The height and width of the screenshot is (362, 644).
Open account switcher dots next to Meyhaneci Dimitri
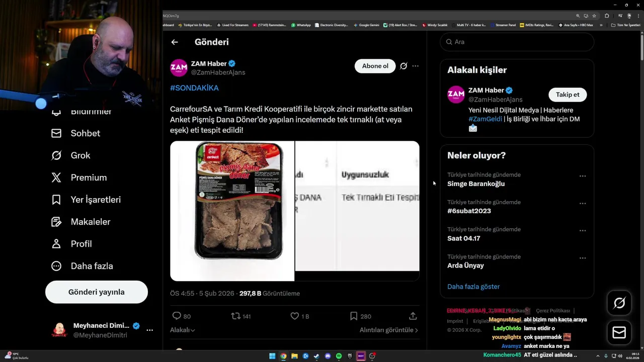149,330
